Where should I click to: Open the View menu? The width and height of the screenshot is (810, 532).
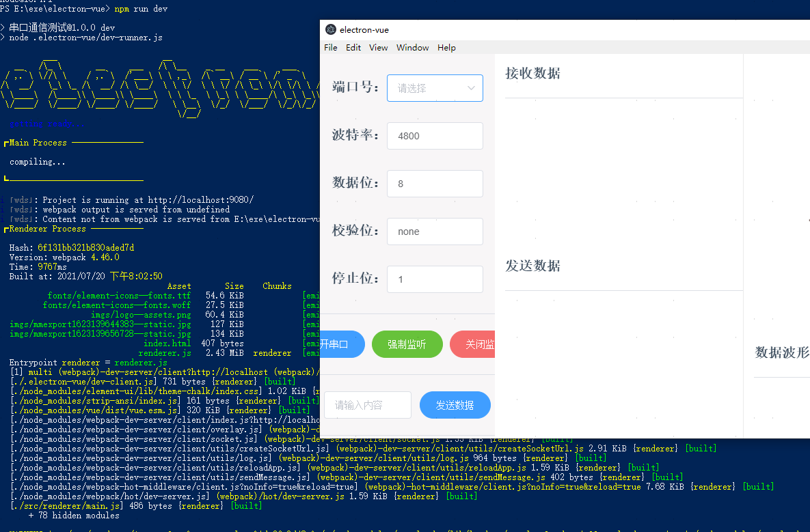tap(378, 48)
